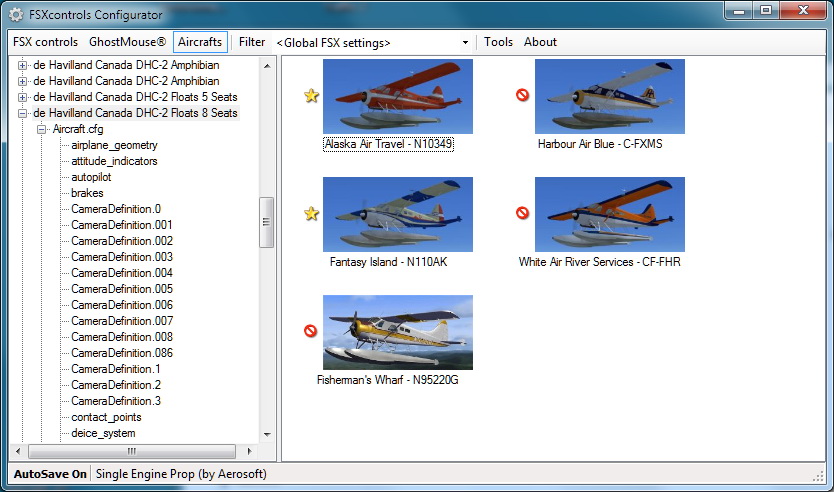
Task: Click the tree horizontal scroll right arrow
Action: click(249, 452)
